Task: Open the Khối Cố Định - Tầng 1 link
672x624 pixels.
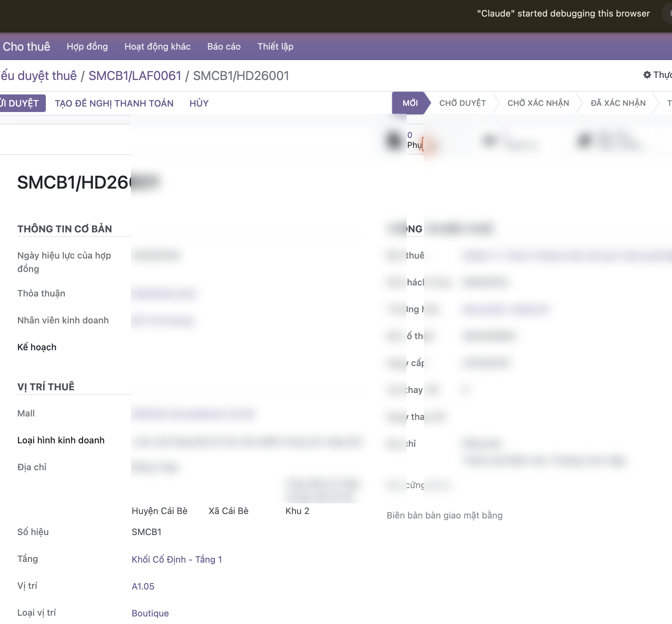Action: click(x=177, y=559)
